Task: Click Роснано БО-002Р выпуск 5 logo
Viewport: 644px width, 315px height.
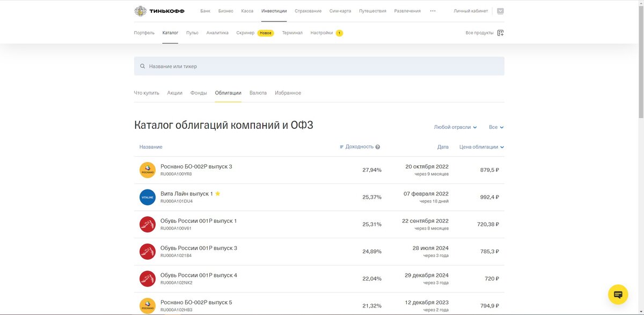Action: (x=148, y=306)
